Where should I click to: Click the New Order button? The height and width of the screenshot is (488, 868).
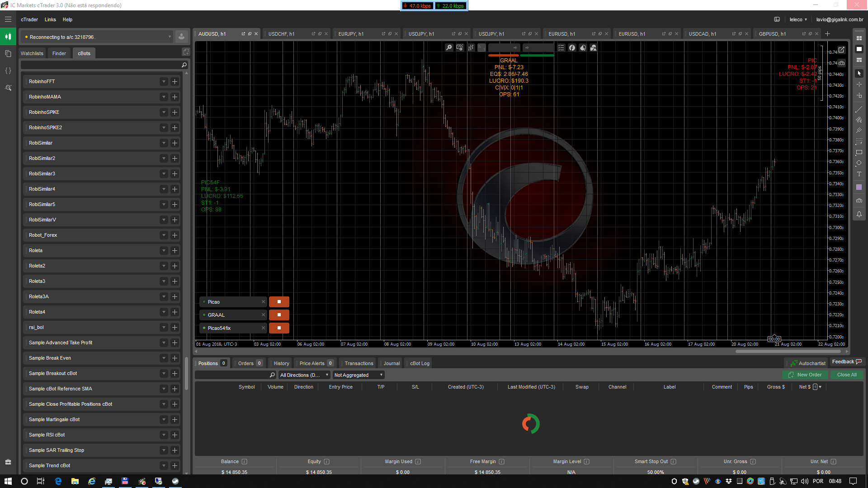click(x=805, y=375)
